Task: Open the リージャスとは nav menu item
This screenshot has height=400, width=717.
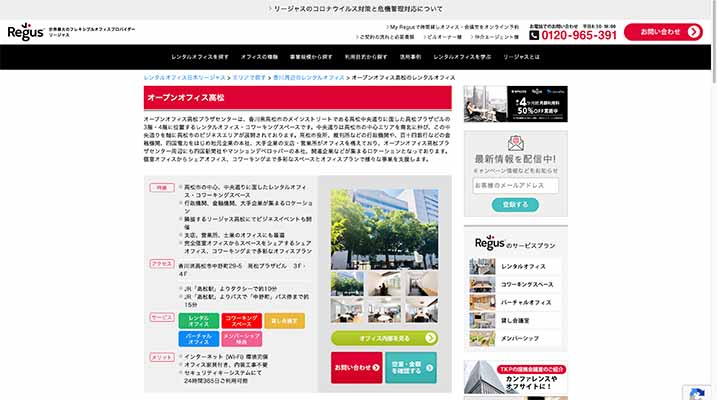Action: pyautogui.click(x=521, y=57)
